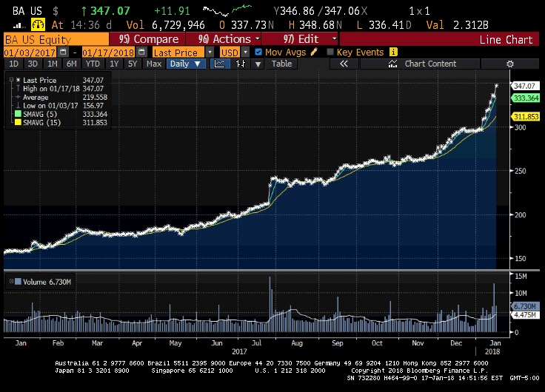
Task: Select the 5Y range tab
Action: pyautogui.click(x=133, y=64)
